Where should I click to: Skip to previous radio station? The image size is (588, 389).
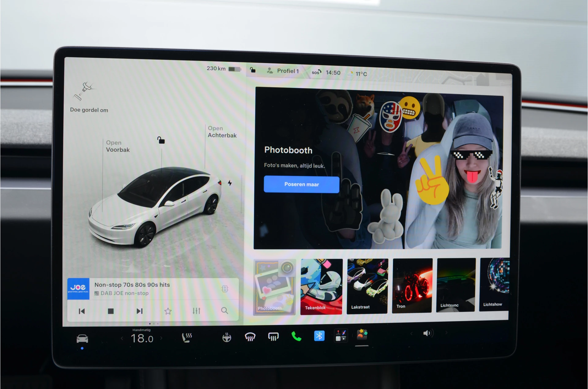(82, 311)
